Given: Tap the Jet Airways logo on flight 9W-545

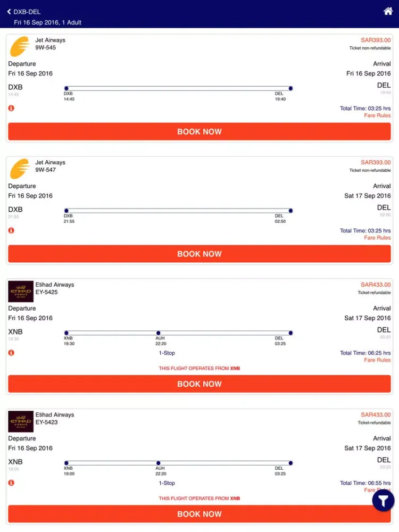Looking at the screenshot, I should pyautogui.click(x=19, y=46).
